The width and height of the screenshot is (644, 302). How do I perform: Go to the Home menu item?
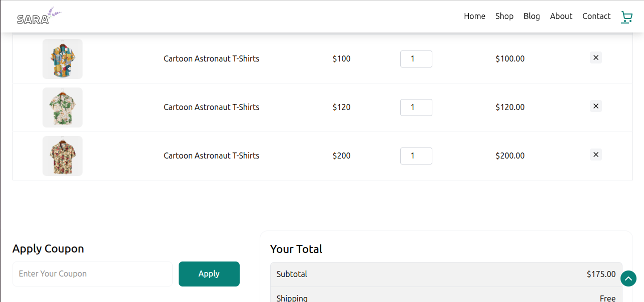point(474,16)
